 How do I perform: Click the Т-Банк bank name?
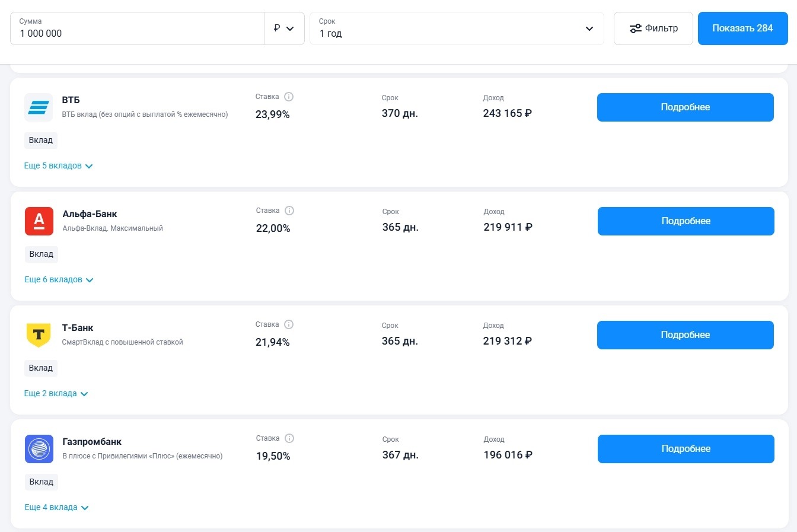point(78,328)
